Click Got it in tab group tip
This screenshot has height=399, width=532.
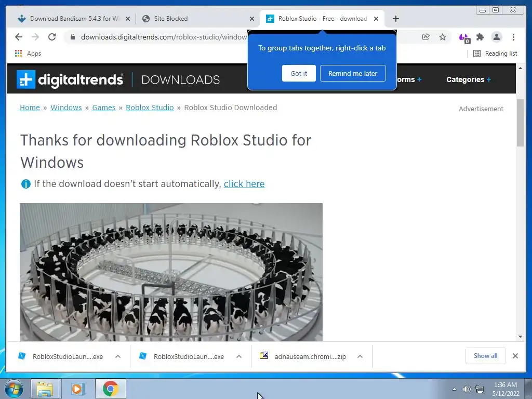click(299, 73)
